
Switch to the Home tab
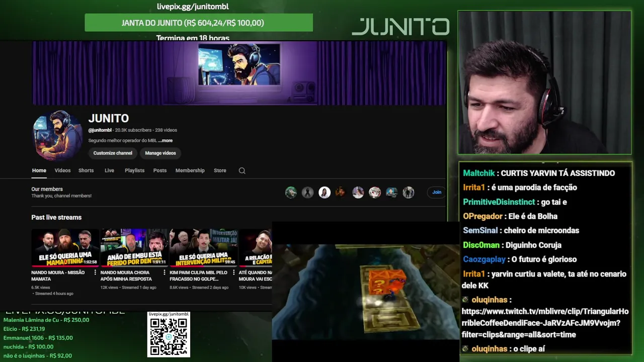[x=39, y=170]
